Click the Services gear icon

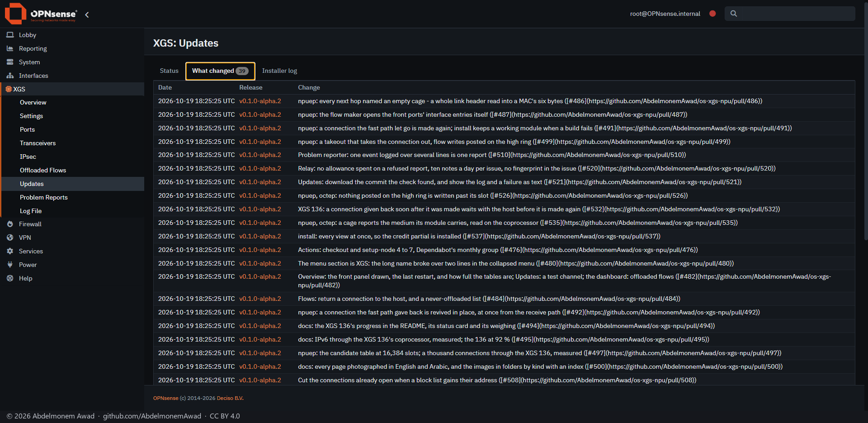(10, 251)
